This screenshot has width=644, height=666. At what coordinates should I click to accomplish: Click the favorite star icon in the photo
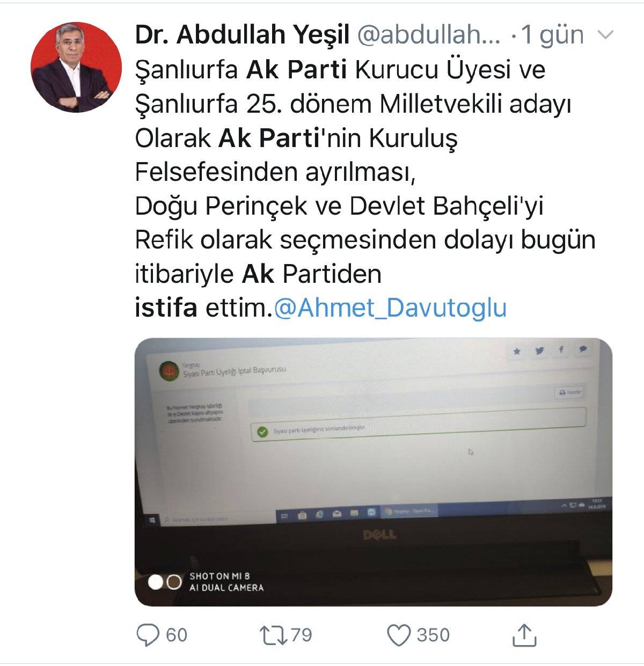pyautogui.click(x=517, y=352)
